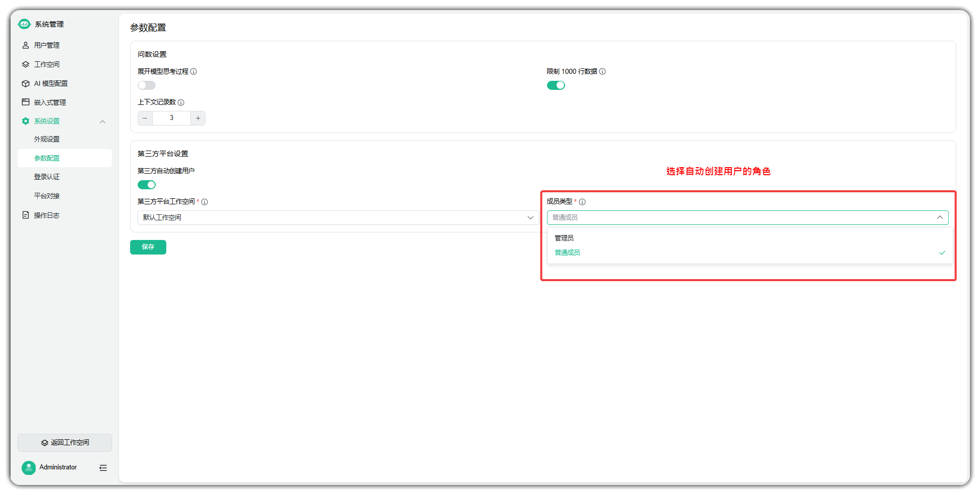Click the info icon next to 限制 1000 行数据

(602, 72)
